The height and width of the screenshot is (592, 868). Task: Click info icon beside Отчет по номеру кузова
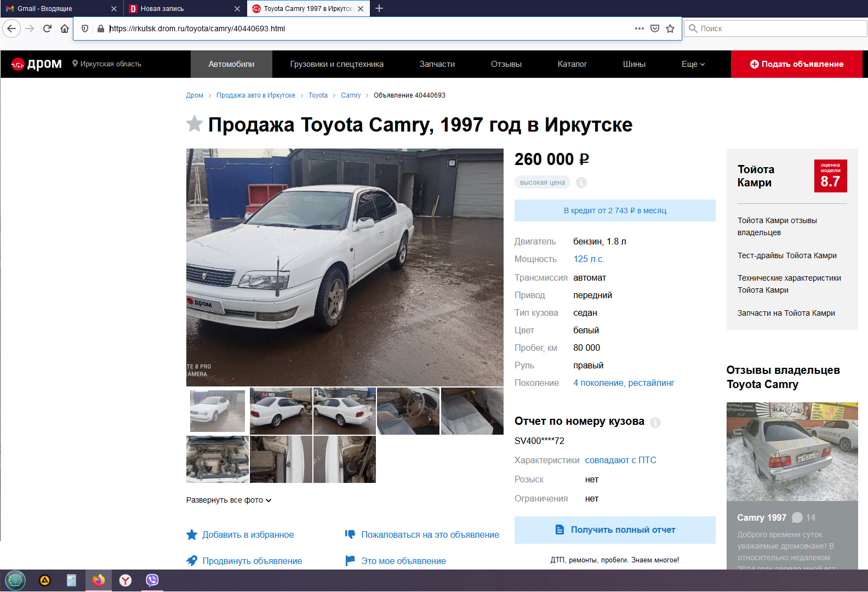[x=655, y=422]
